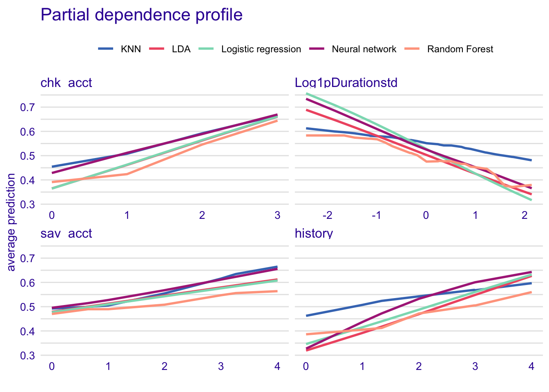The height and width of the screenshot is (392, 549).
Task: Click x-axis tick '4' in history panel
Action: pos(531,366)
